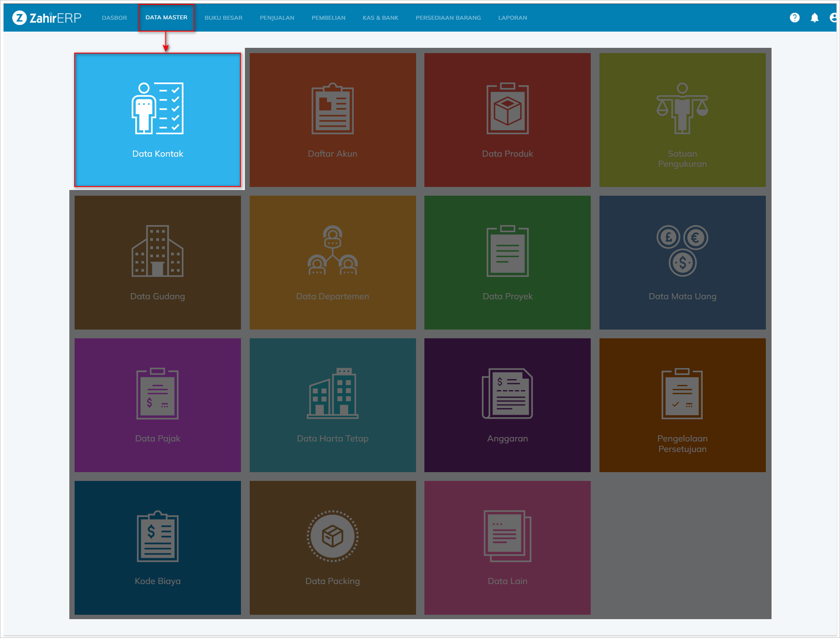The image size is (840, 638).
Task: Open Satuan Pengukuran scales tile
Action: click(x=682, y=120)
